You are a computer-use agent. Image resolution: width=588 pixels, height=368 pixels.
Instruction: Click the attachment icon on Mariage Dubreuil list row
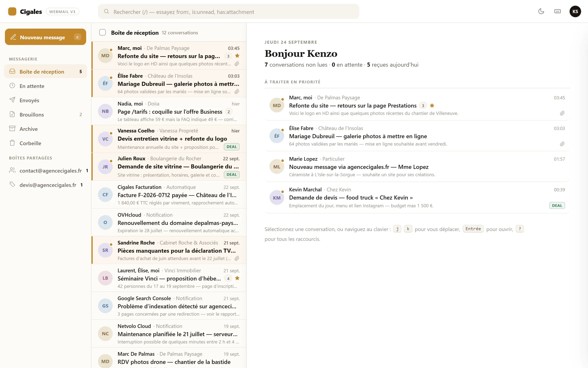point(237,92)
